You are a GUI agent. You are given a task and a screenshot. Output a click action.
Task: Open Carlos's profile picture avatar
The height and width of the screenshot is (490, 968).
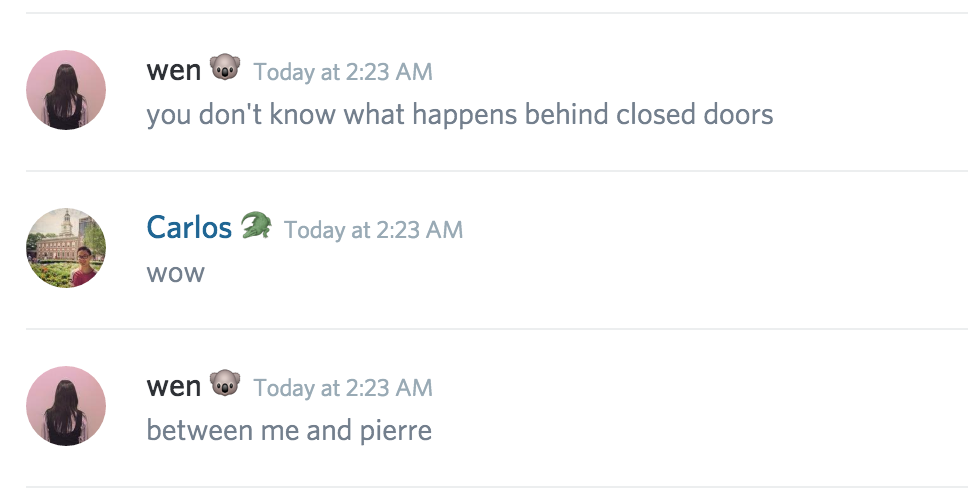[x=66, y=248]
